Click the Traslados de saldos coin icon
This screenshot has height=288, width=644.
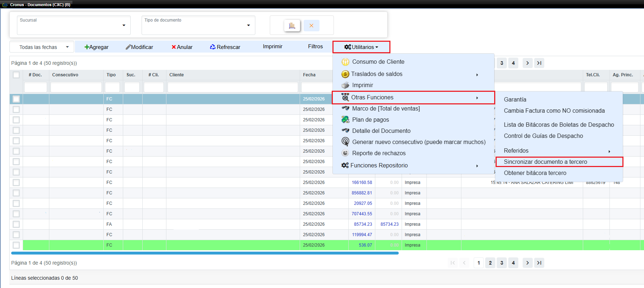pos(345,74)
